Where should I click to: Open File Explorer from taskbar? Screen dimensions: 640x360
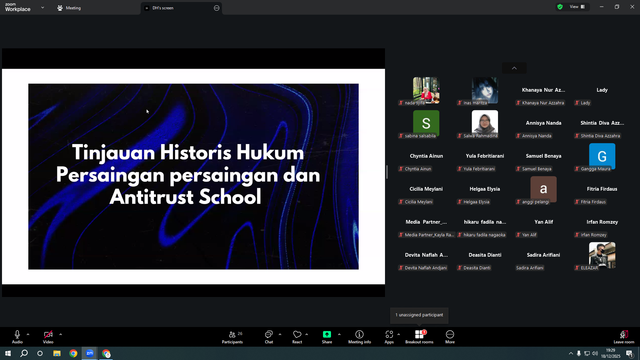57,353
